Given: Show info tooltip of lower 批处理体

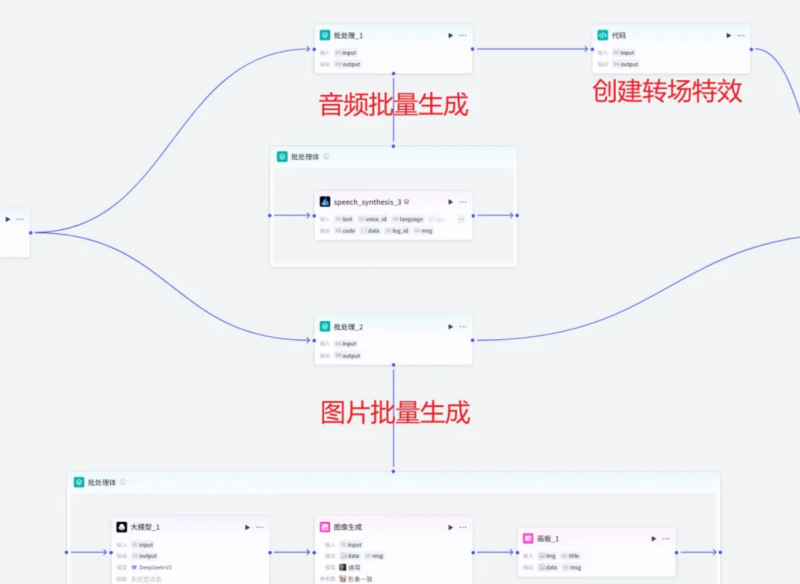Looking at the screenshot, I should [x=122, y=482].
